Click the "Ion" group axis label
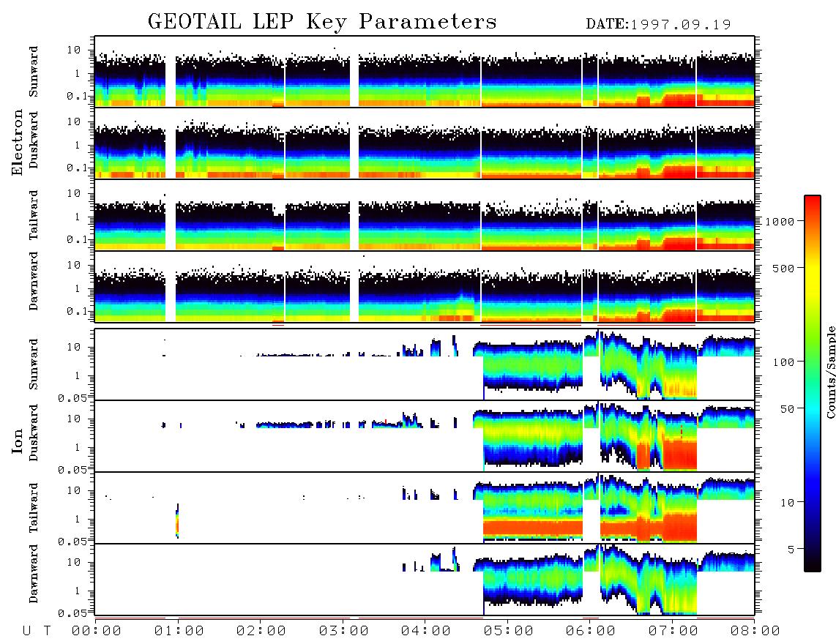Image resolution: width=836 pixels, height=644 pixels. pos(17,441)
